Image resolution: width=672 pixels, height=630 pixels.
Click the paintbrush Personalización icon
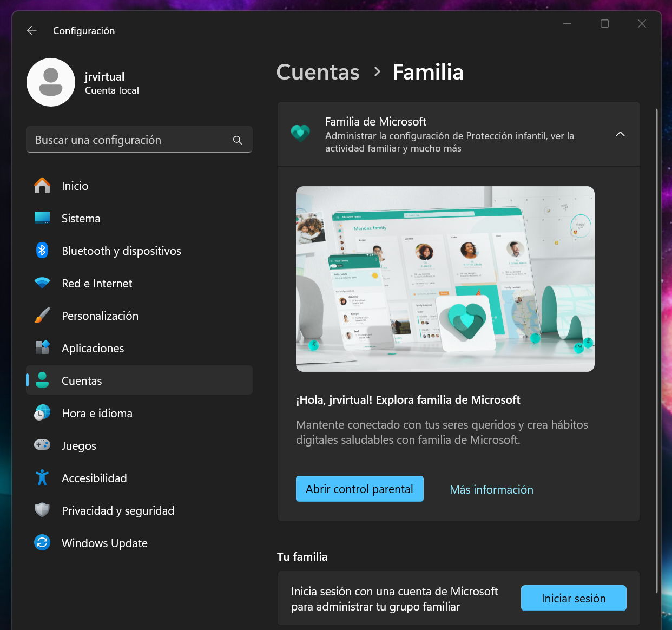pyautogui.click(x=42, y=316)
